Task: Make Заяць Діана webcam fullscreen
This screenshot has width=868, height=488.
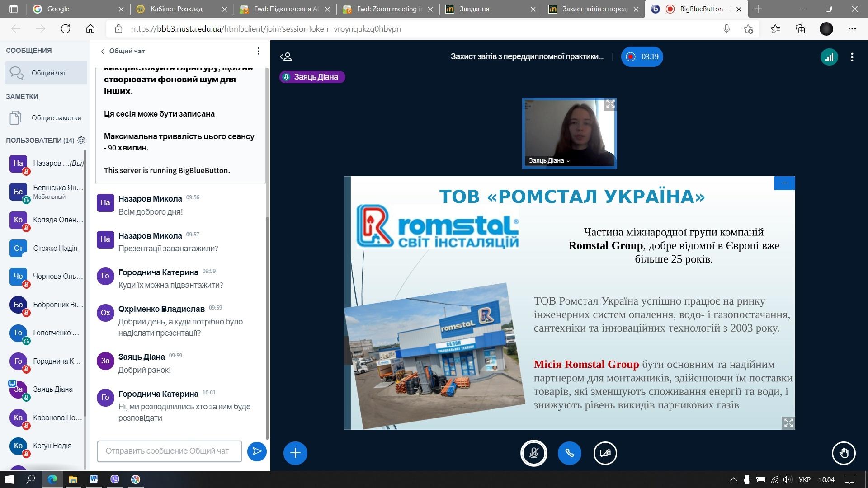Action: coord(610,104)
